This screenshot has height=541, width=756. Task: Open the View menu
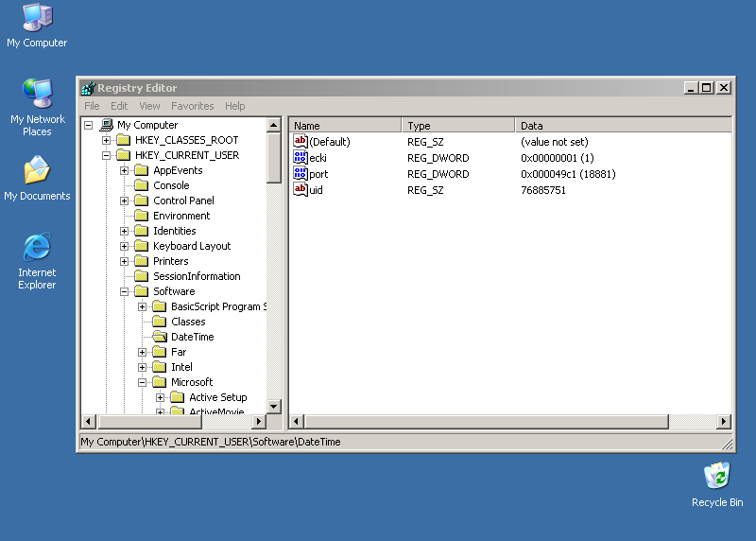point(149,106)
